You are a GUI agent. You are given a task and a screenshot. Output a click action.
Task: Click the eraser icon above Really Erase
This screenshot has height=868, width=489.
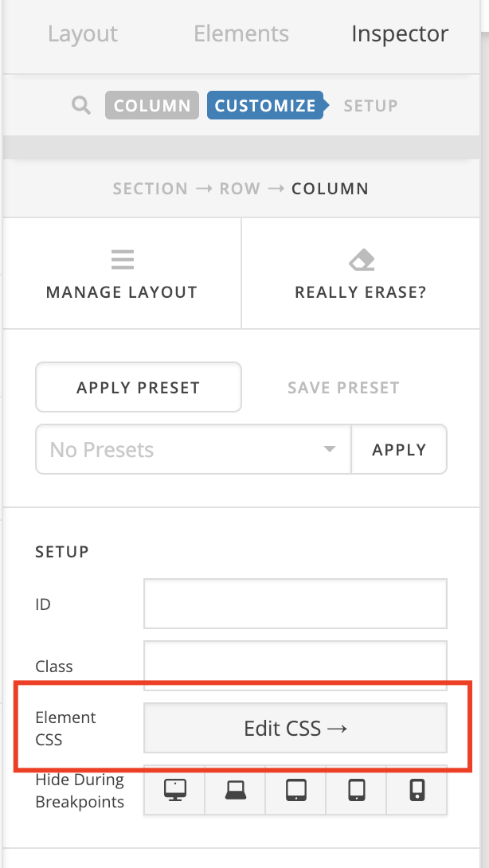362,260
